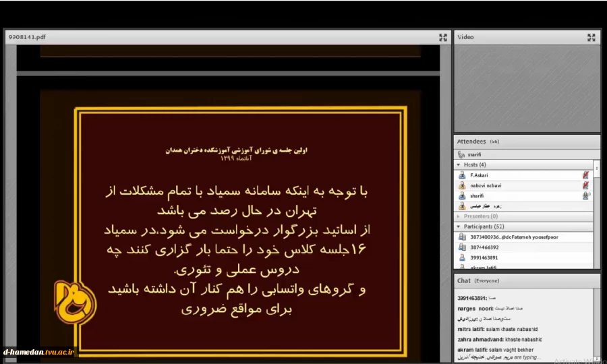Screen dimensions: 607x364
Task: Click nabavi nabavi's muted microphone icon
Action: point(585,185)
